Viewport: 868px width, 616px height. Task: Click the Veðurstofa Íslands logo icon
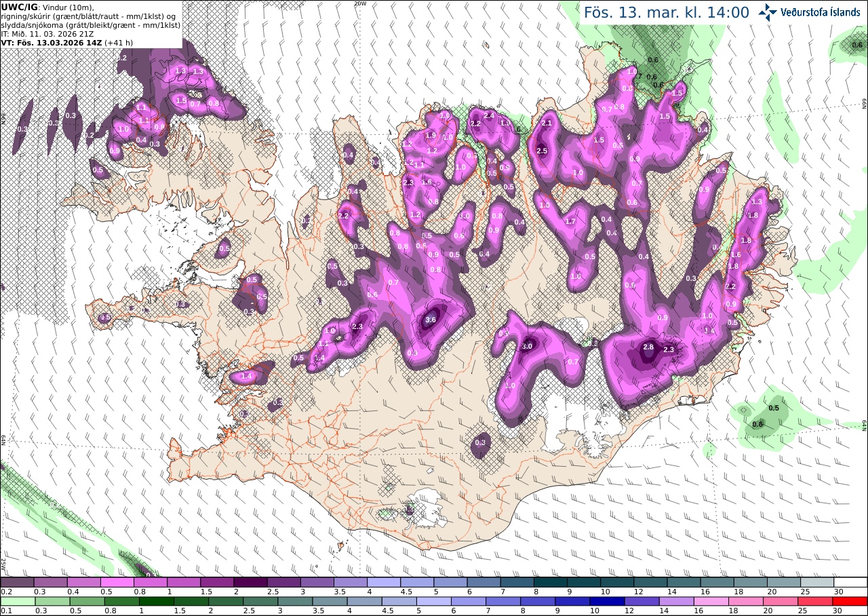coord(768,12)
